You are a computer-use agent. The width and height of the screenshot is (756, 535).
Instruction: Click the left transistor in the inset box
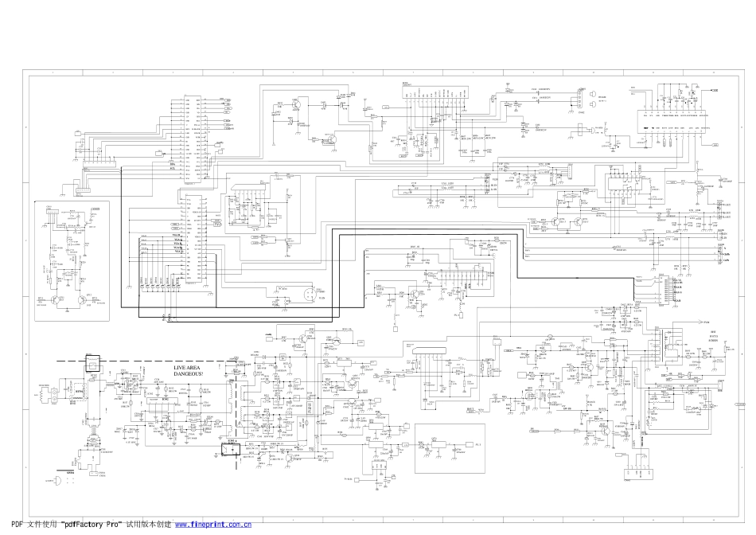coord(56,300)
